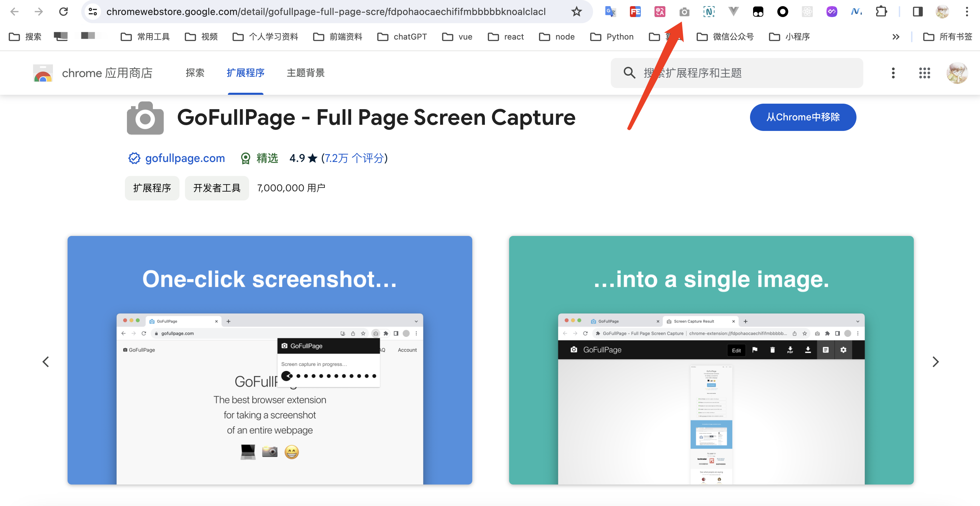Open the 小程序 bookmarks folder
This screenshot has width=980, height=506.
789,36
